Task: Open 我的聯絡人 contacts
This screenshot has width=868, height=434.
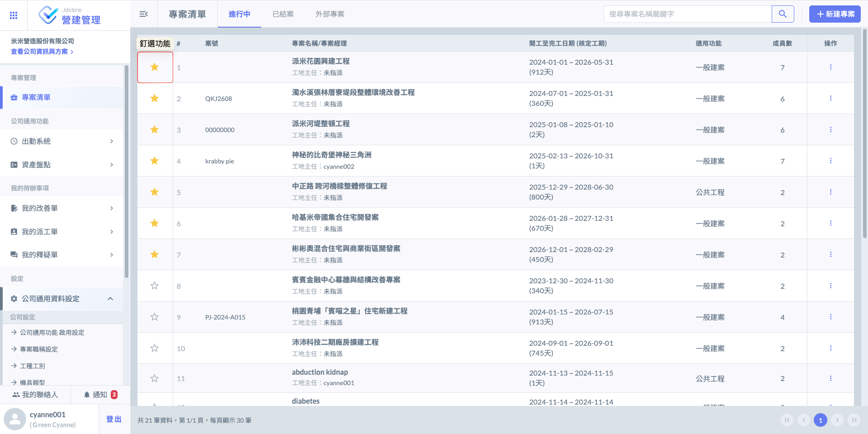Action: pos(35,395)
